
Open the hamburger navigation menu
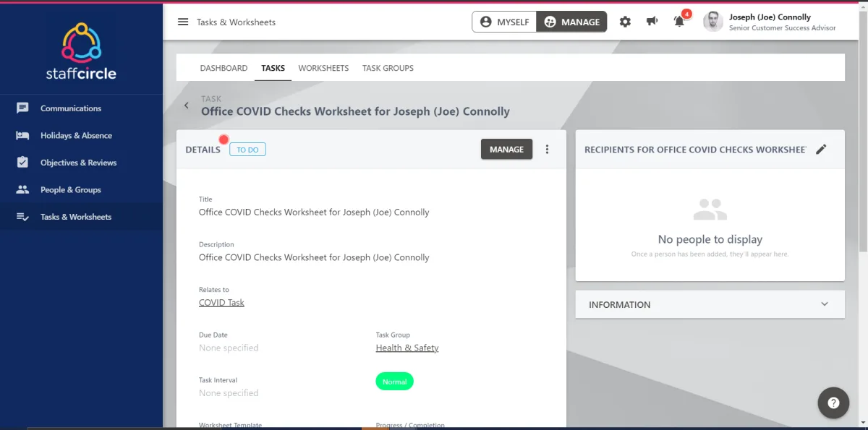(183, 22)
